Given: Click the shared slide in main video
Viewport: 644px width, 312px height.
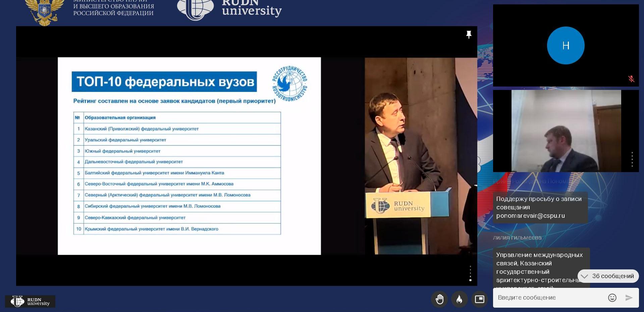Looking at the screenshot, I should (189, 156).
